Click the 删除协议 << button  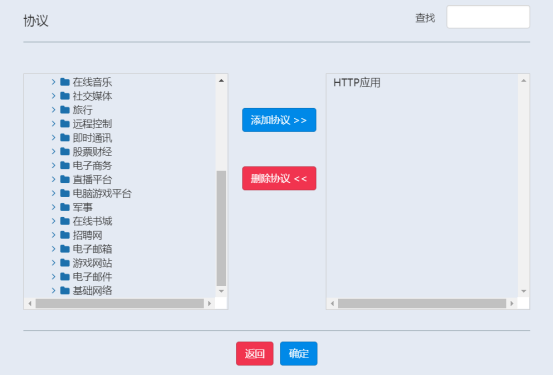279,178
